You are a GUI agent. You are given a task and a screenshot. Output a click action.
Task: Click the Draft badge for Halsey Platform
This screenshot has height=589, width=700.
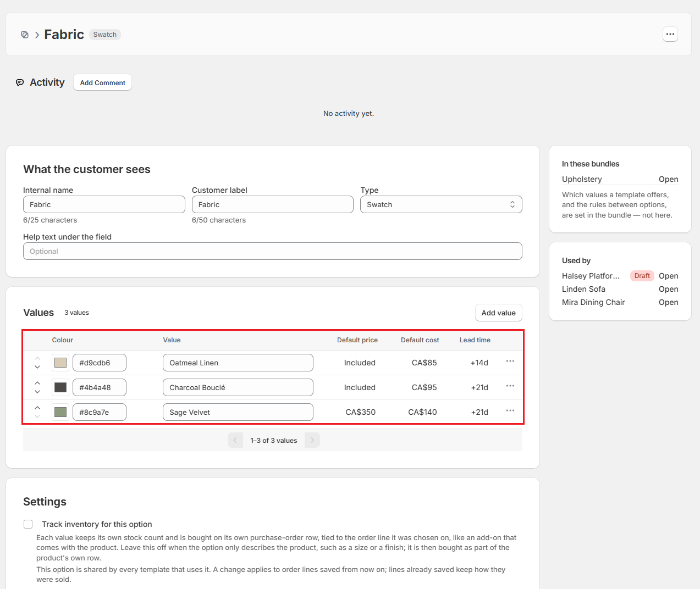click(642, 276)
